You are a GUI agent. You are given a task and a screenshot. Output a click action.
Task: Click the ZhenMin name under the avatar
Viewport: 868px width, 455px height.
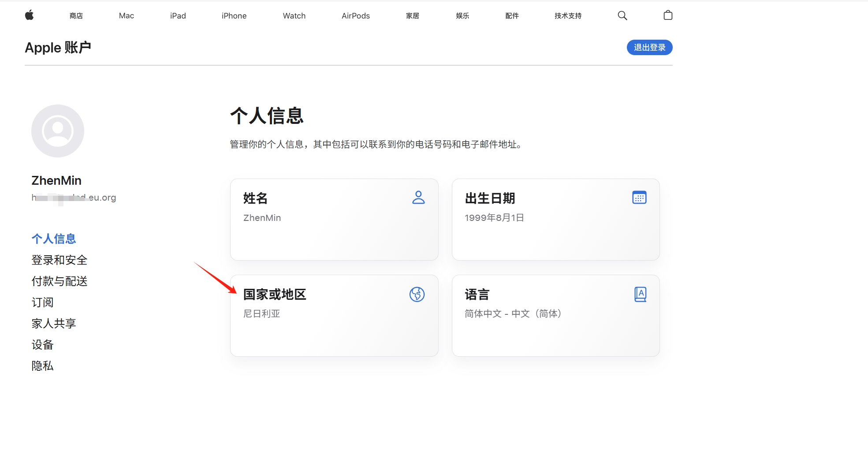[56, 180]
